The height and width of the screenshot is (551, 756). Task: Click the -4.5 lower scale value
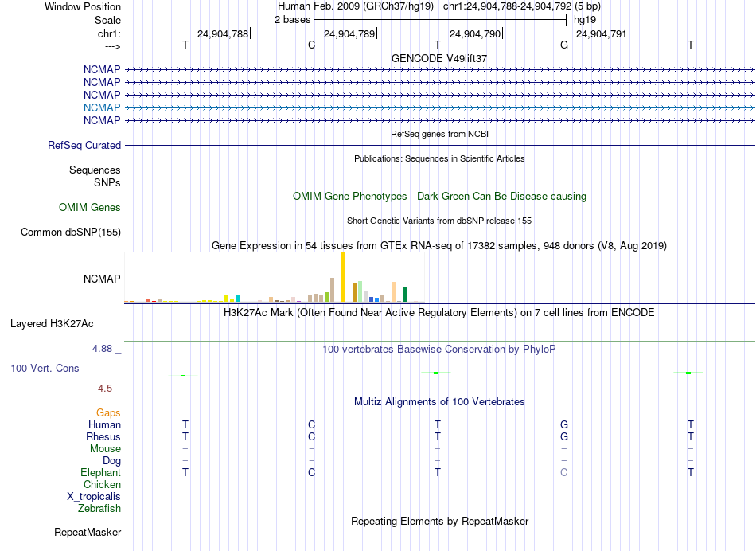click(103, 389)
